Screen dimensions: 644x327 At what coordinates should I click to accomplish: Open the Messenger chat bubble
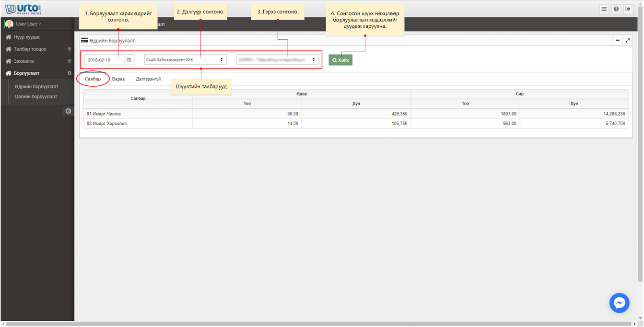point(619,303)
